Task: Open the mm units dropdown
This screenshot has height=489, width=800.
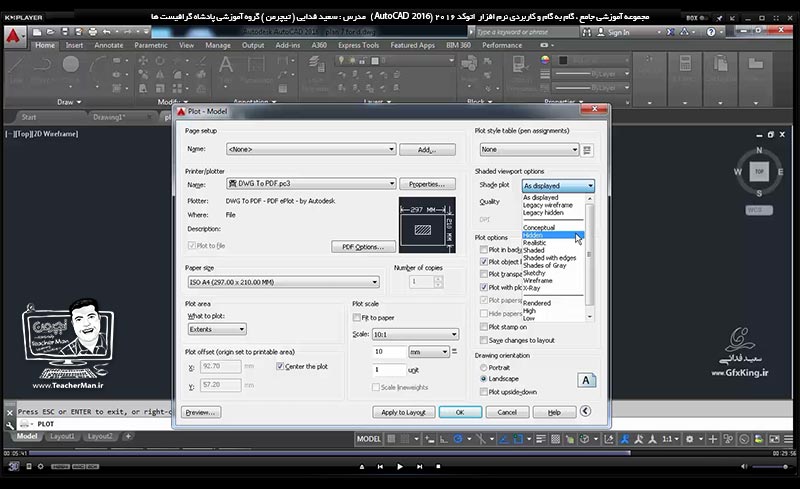Action: (x=429, y=352)
